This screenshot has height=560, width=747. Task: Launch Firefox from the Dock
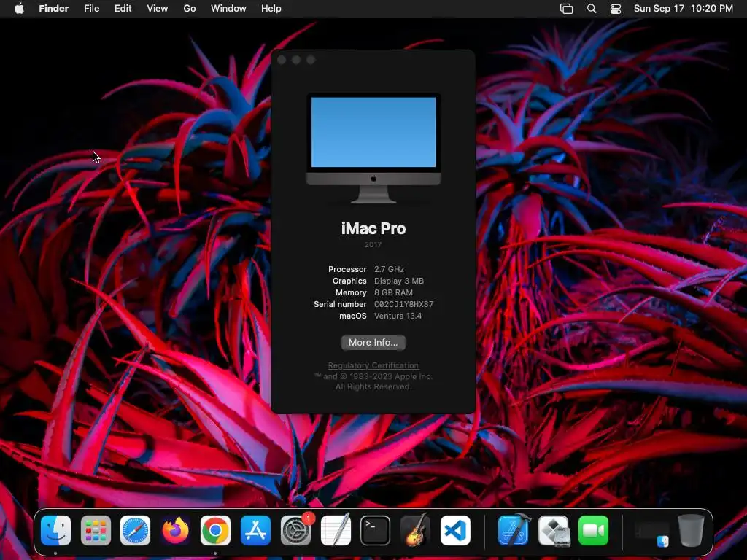pos(175,530)
